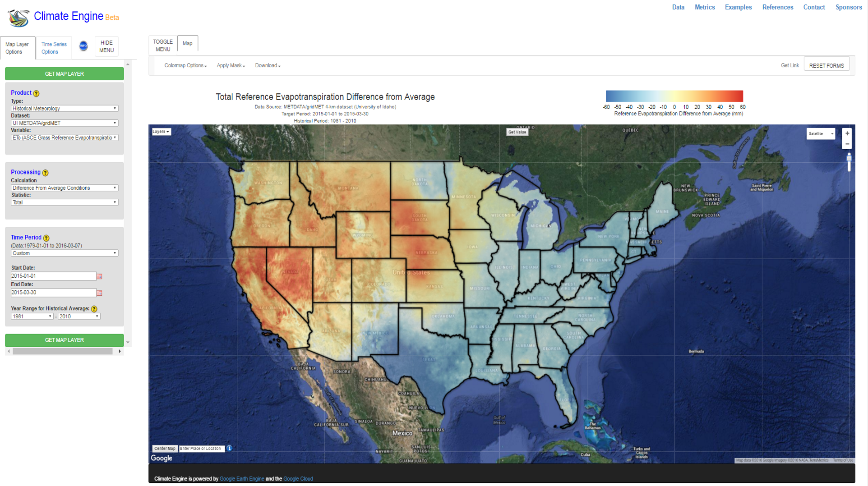Click the sidebar horizontal scrollbar
Image resolution: width=868 pixels, height=486 pixels.
tap(63, 351)
